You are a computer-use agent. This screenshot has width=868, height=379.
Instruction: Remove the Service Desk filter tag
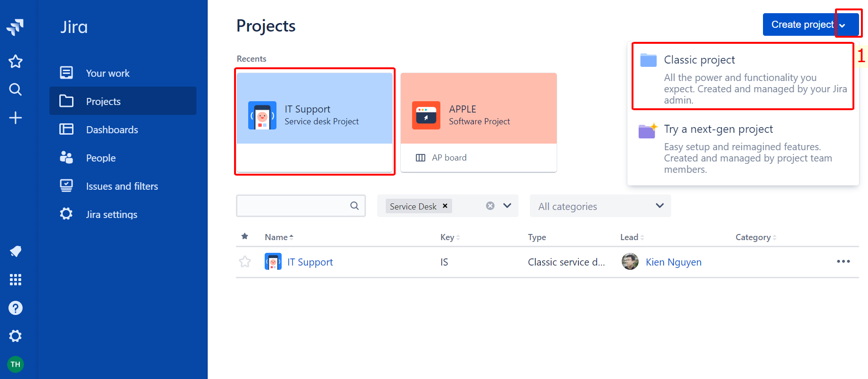pyautogui.click(x=445, y=206)
